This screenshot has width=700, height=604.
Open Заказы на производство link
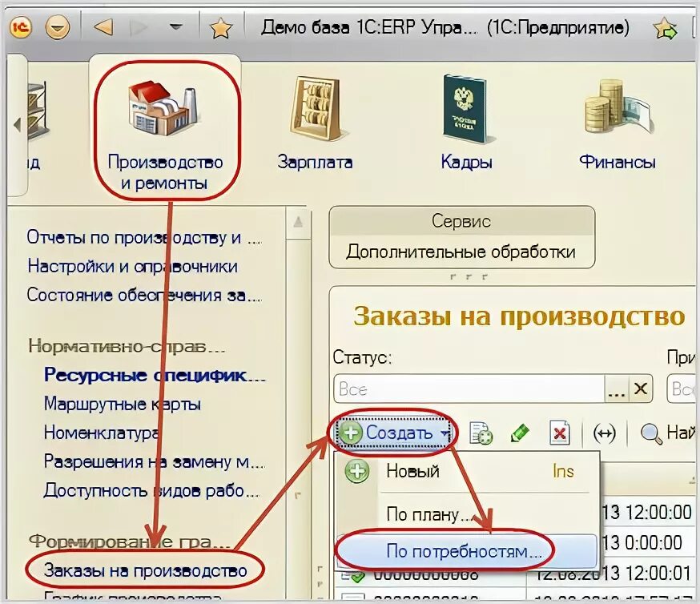pos(145,570)
